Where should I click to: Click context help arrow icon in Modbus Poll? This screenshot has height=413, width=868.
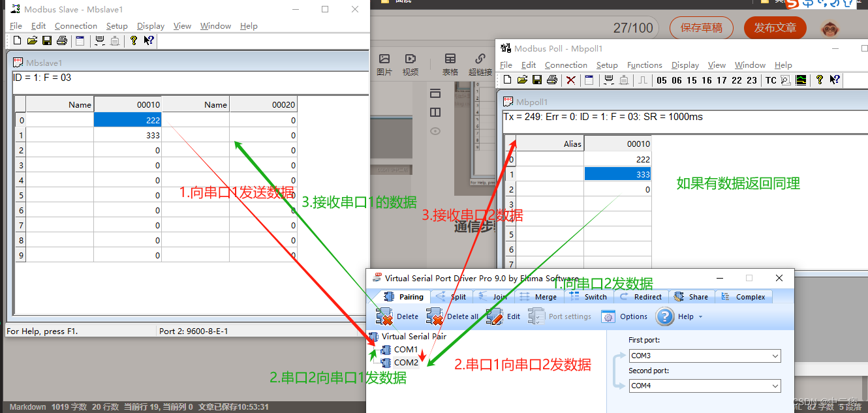(x=835, y=80)
